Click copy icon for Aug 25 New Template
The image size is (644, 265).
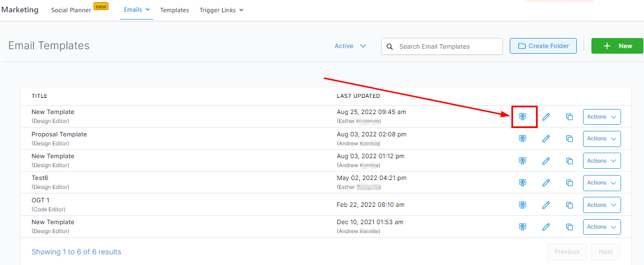tap(570, 117)
